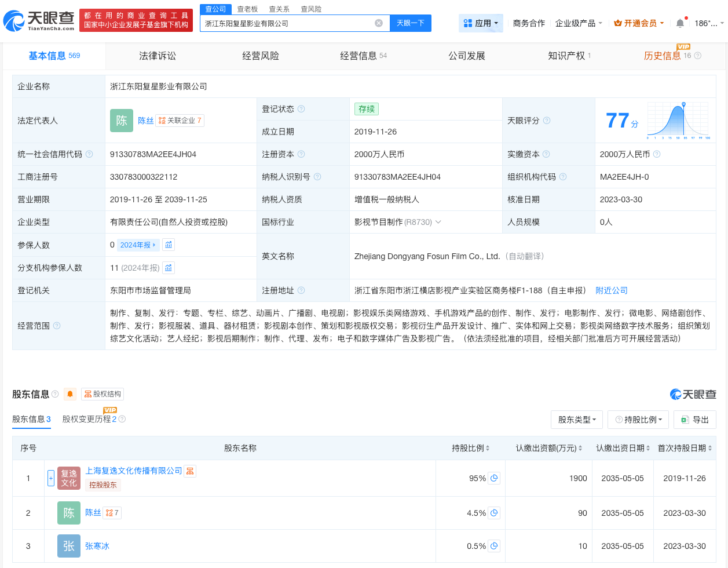Viewport: 728px width, 568px height.
Task: Click the 天眼一下 search button
Action: click(x=411, y=23)
